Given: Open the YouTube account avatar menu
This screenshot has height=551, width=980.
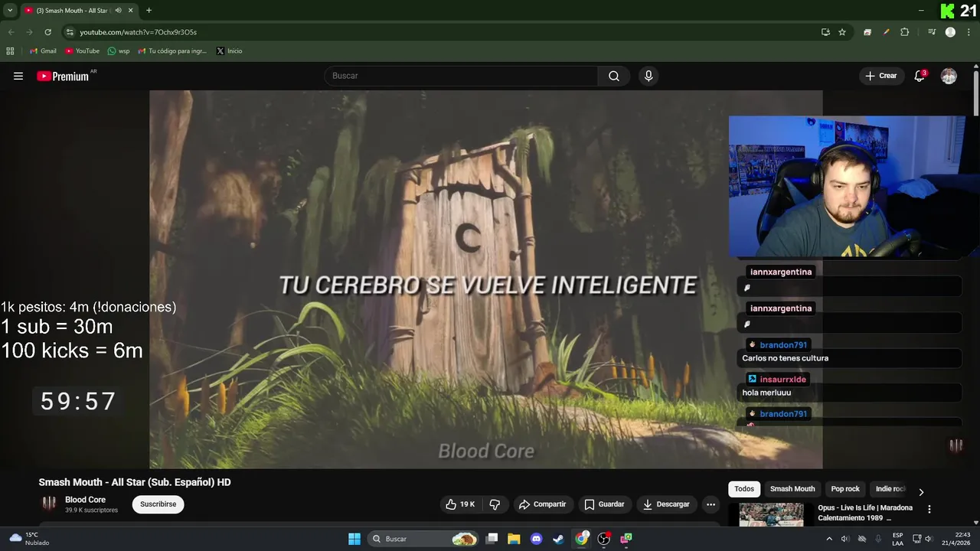Looking at the screenshot, I should (x=949, y=76).
